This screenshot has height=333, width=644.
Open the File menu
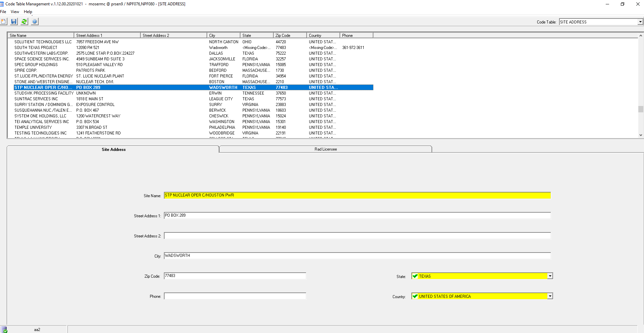(3, 12)
